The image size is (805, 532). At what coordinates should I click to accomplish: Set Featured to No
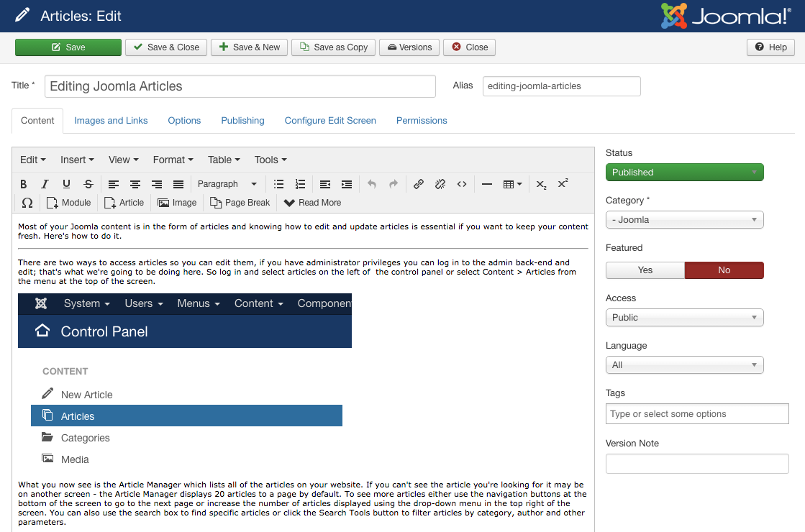click(x=724, y=270)
